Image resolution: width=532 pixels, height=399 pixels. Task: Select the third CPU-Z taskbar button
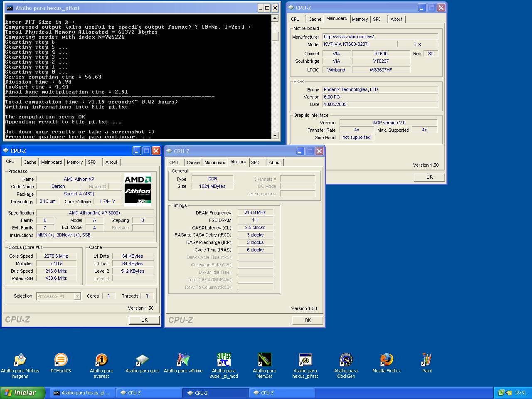click(282, 393)
